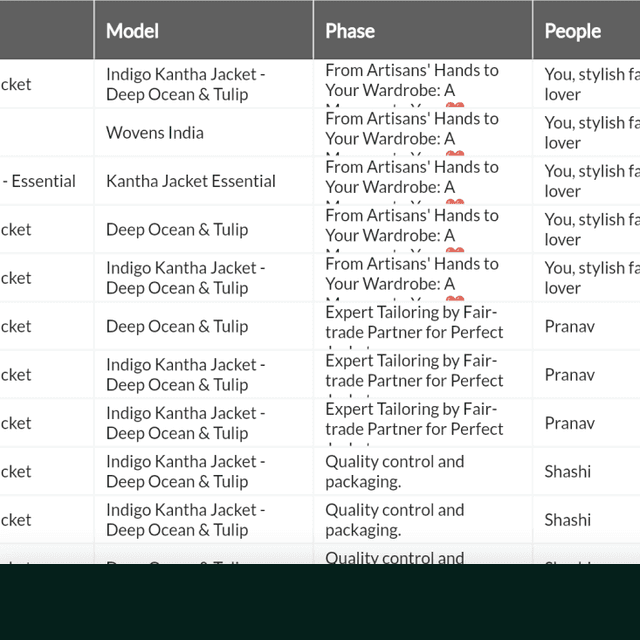Viewport: 640px width, 640px height.
Task: Click the last Pranav cell
Action: (x=570, y=423)
